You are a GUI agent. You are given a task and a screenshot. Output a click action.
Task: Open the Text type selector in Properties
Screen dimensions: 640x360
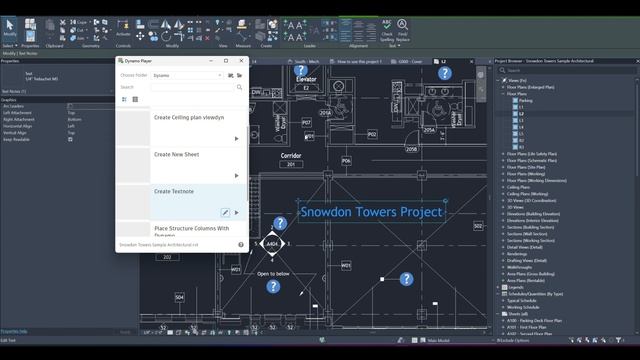point(57,76)
